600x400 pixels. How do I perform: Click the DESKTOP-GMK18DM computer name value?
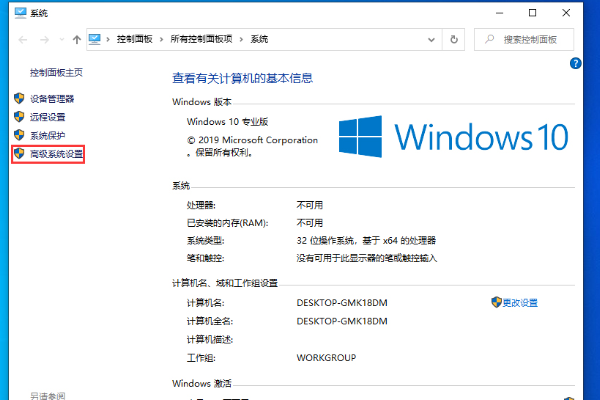(x=342, y=303)
